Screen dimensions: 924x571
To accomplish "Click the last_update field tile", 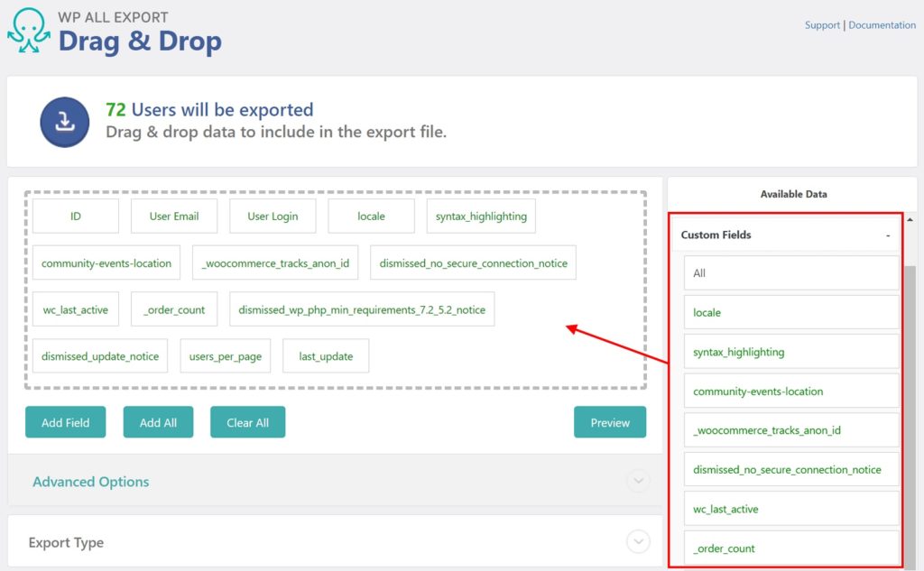I will click(326, 355).
